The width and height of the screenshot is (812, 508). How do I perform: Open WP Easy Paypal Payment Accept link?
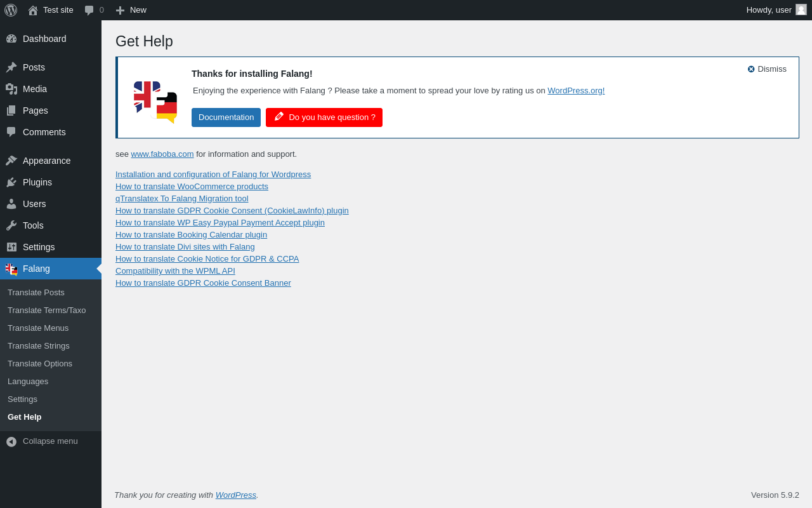coord(220,223)
